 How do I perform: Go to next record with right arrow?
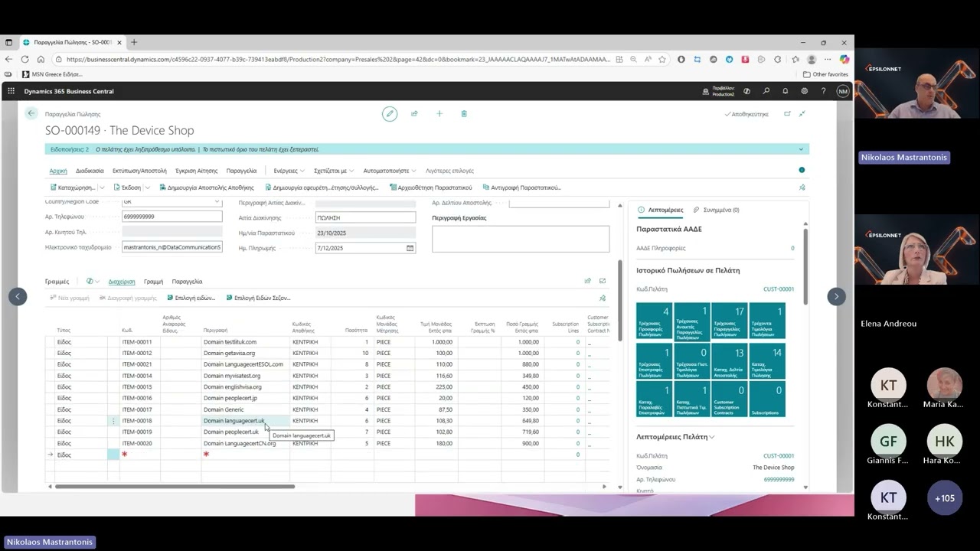pyautogui.click(x=836, y=296)
